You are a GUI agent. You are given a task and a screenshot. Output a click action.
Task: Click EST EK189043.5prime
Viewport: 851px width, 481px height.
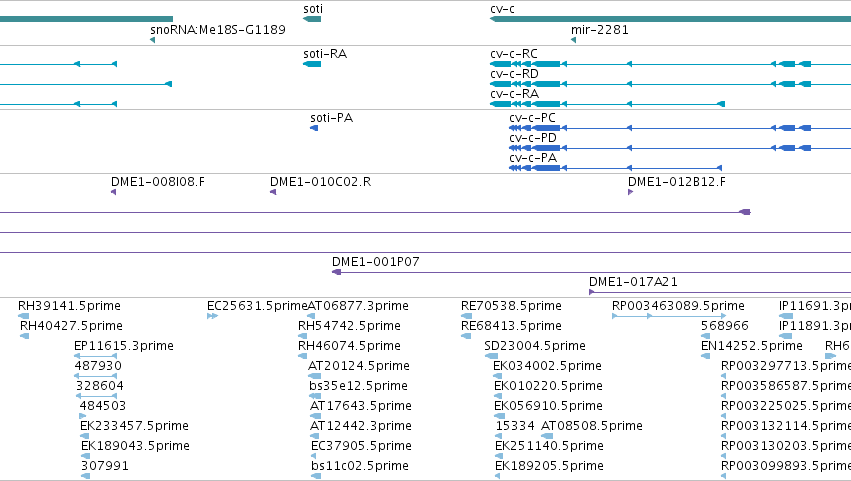(x=135, y=446)
